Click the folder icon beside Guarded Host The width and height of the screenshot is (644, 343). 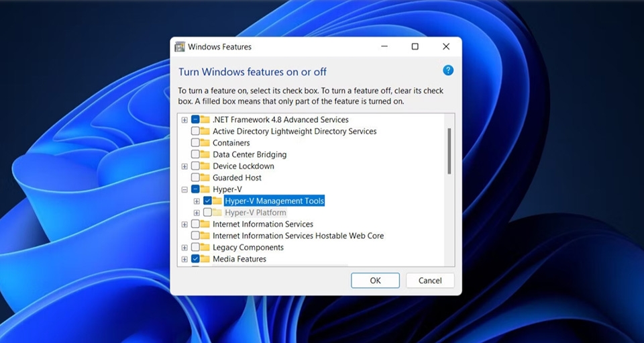click(x=205, y=178)
